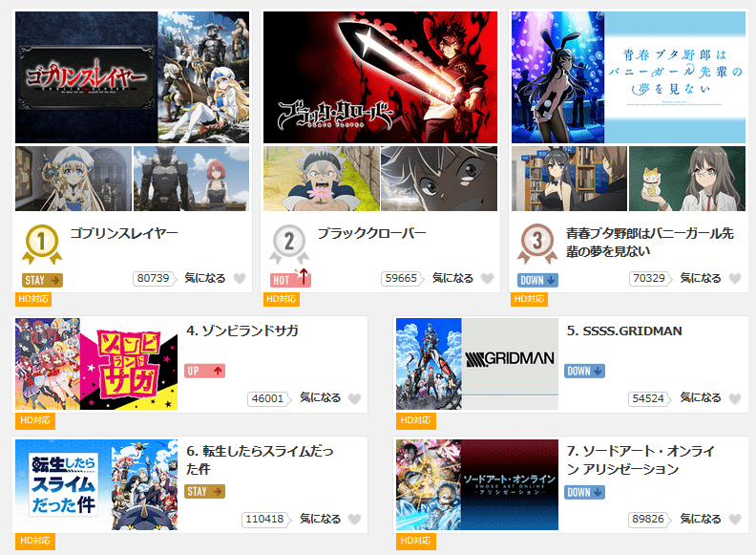Open the 5. SSSS.GRIDMAN title

(x=624, y=331)
